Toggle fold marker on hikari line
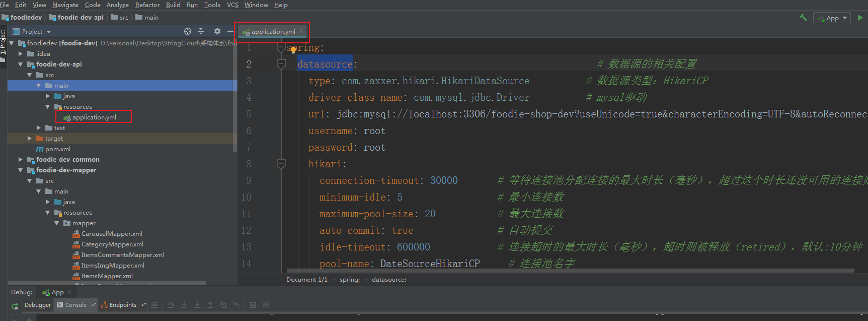Viewport: 868px width, 321px height. point(281,164)
